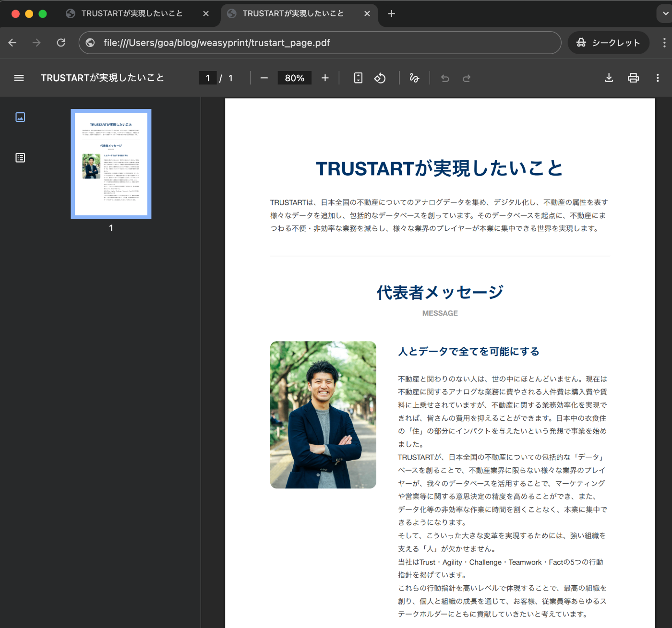Click the macOS green fullscreen button

43,14
